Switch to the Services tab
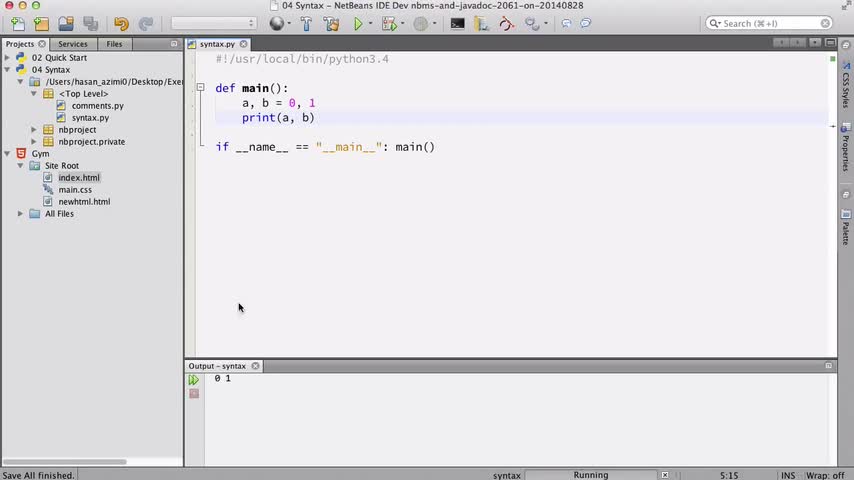 pos(72,44)
